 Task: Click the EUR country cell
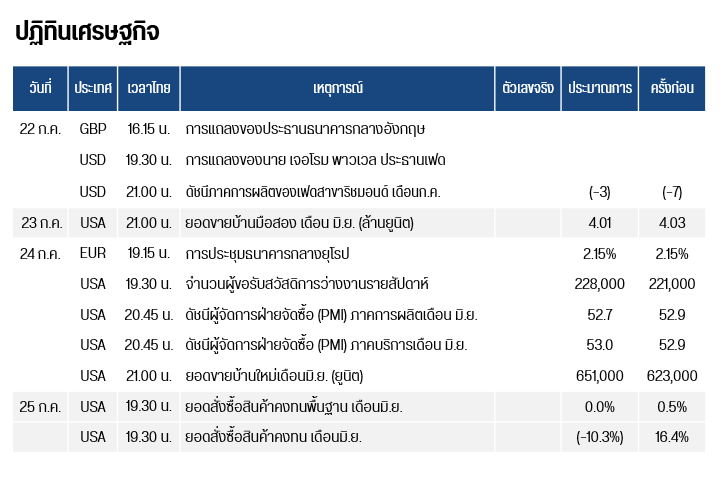(92, 253)
